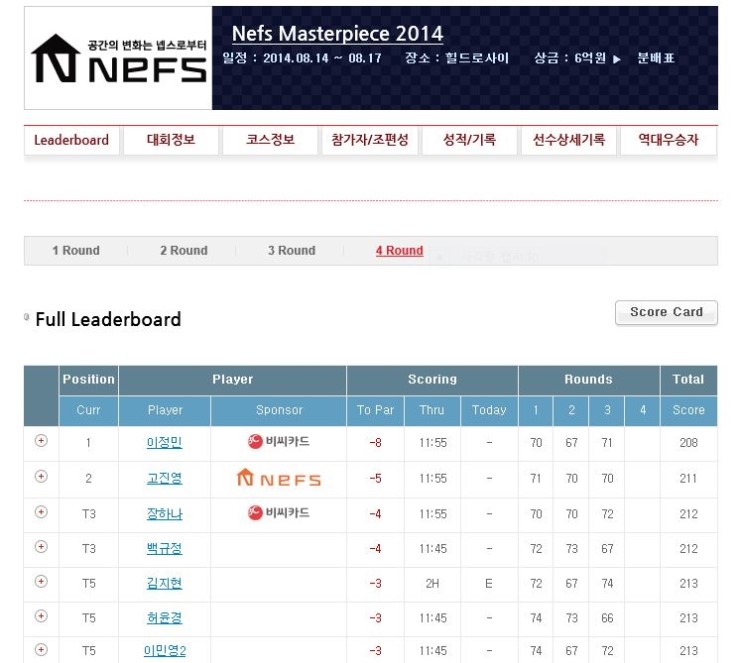Expand row details for player 백규정
This screenshot has height=663, width=740.
[x=41, y=547]
